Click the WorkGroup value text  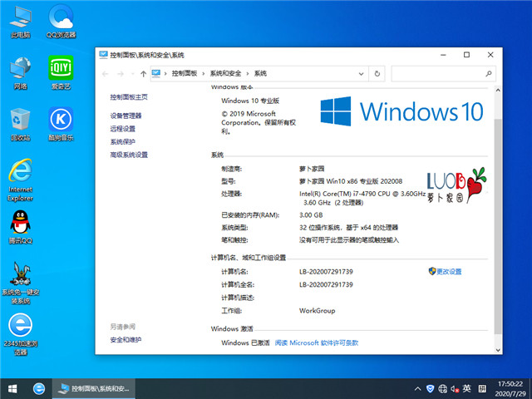click(317, 310)
